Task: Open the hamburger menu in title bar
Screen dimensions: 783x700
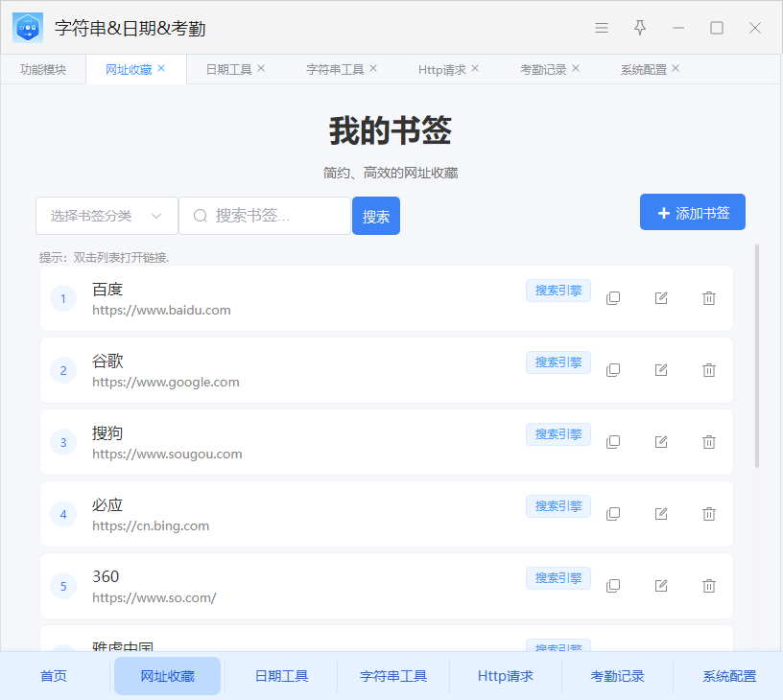Action: coord(602,28)
